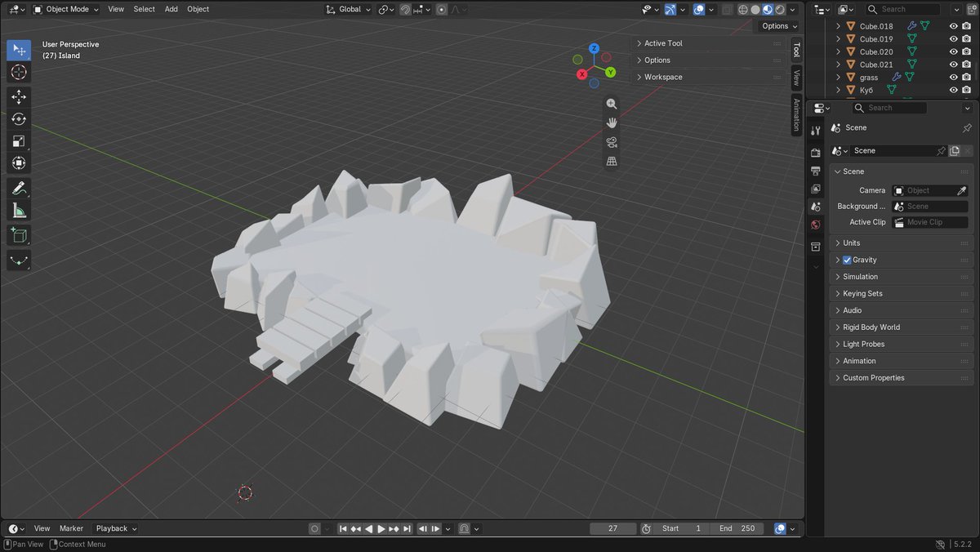Open the Output properties tab icon
The height and width of the screenshot is (552, 980).
[815, 171]
